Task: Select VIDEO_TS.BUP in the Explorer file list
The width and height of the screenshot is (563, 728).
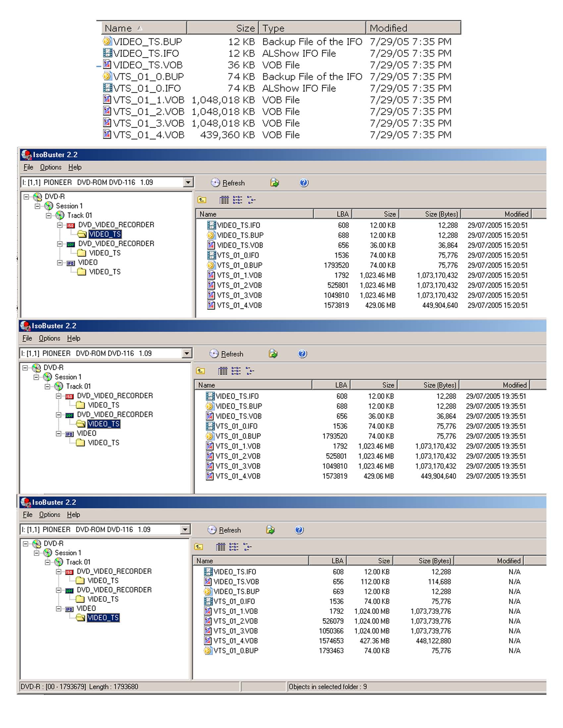Action: pos(148,42)
